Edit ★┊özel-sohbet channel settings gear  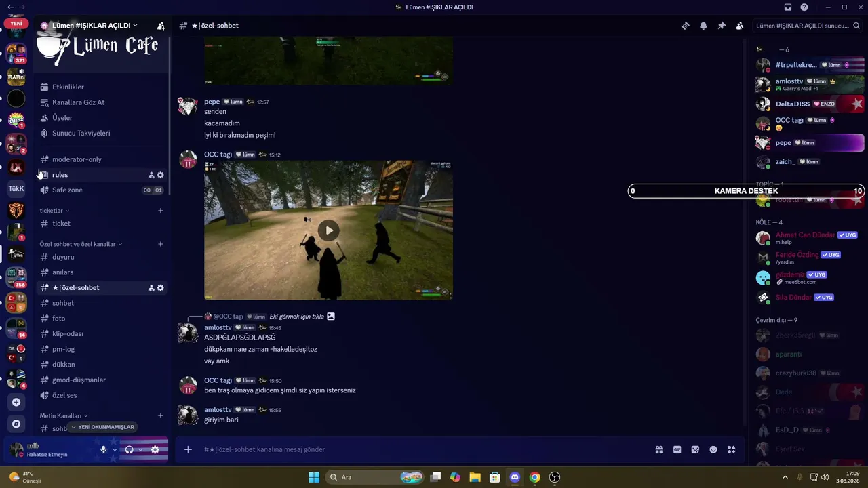click(x=161, y=288)
